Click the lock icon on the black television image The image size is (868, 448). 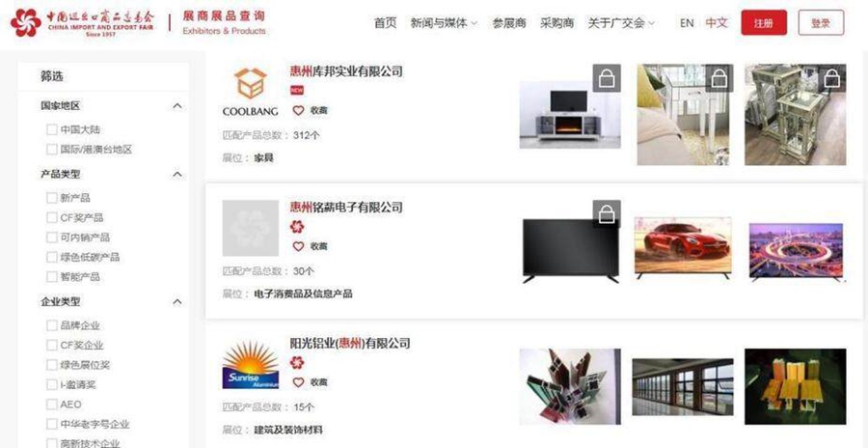click(x=607, y=213)
